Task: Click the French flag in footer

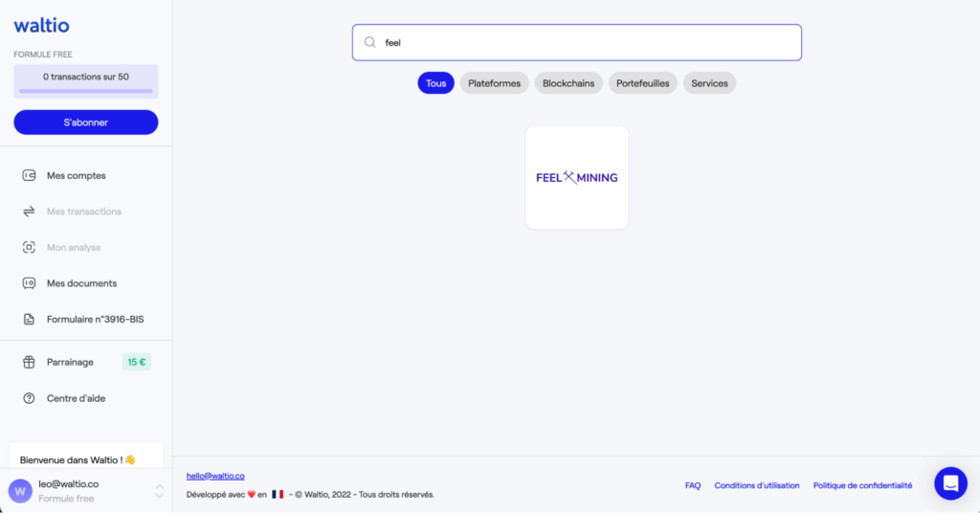Action: [278, 494]
